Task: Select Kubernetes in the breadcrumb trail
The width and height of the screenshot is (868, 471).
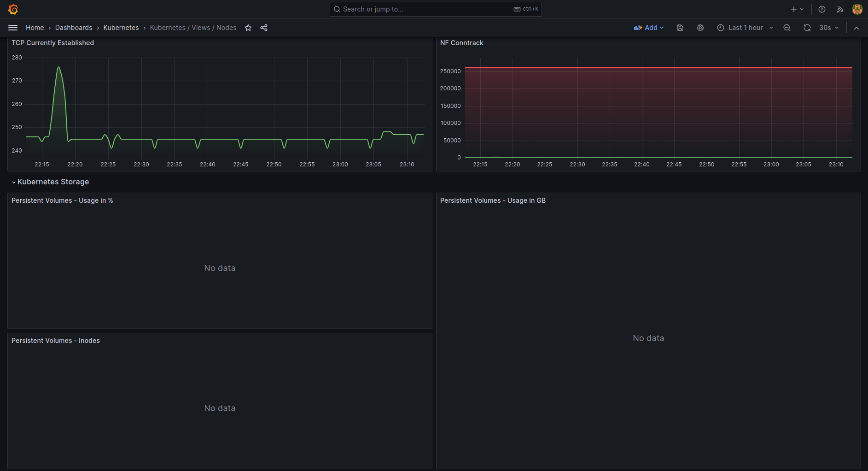Action: [121, 28]
